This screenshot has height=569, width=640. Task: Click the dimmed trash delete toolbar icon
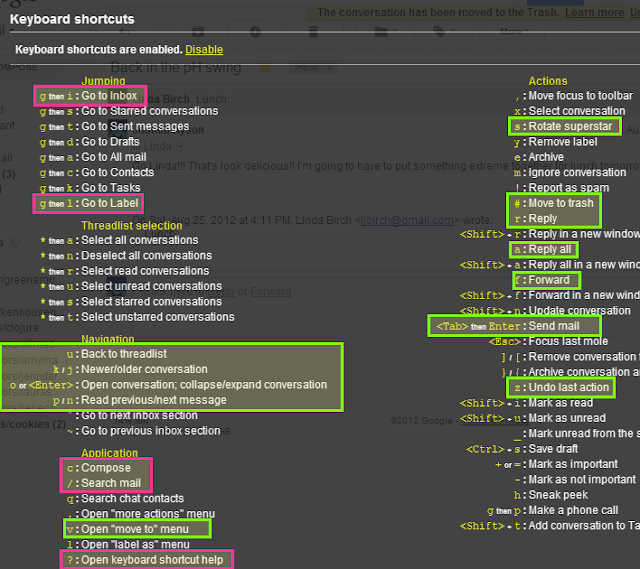tap(313, 31)
